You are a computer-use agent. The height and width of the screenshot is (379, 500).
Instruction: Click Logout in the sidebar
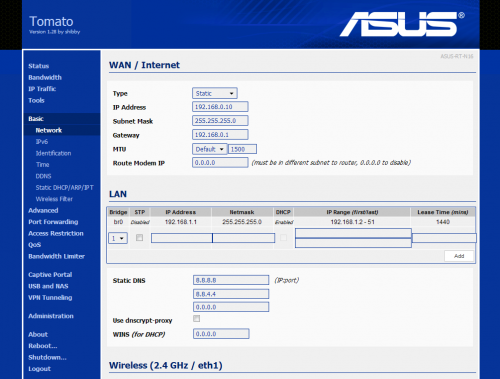[x=39, y=369]
